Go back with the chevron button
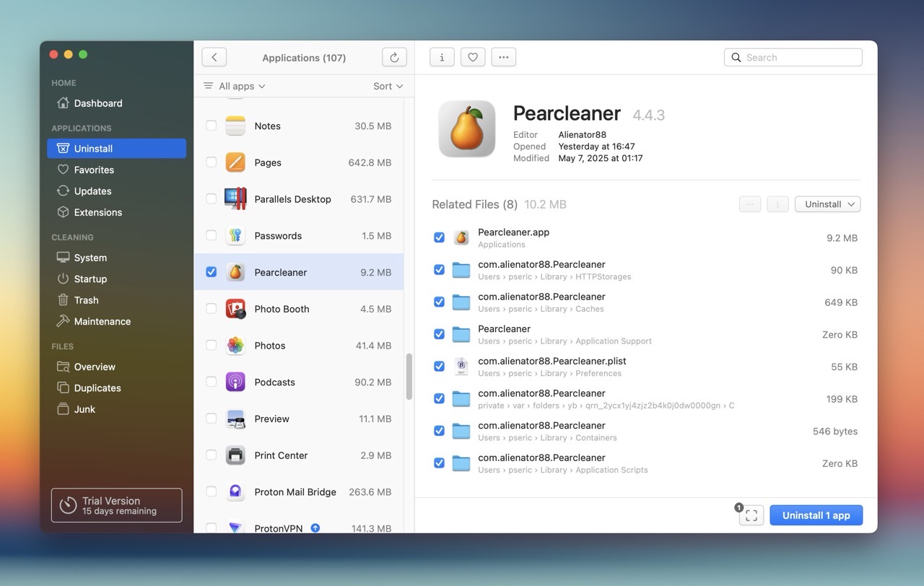Viewport: 924px width, 586px height. point(214,58)
